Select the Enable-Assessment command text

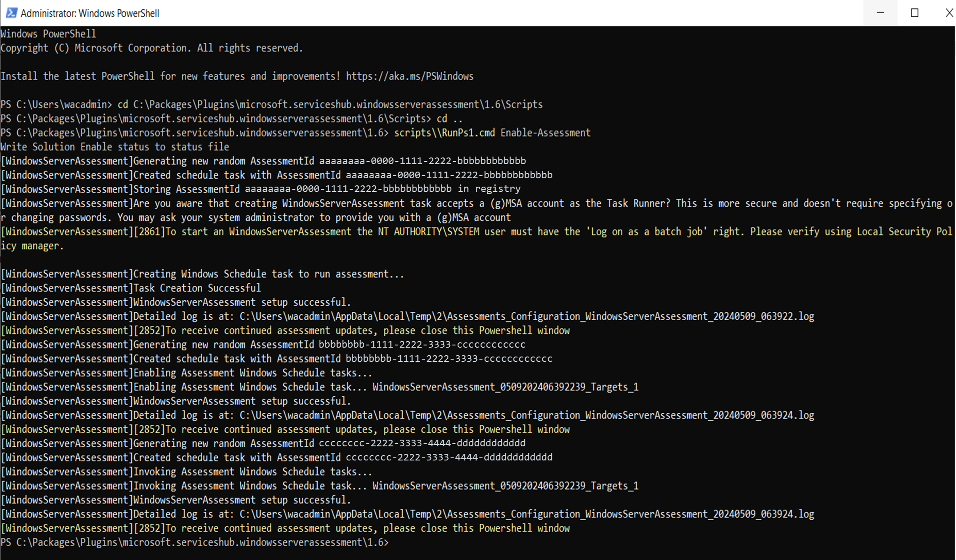pos(545,132)
